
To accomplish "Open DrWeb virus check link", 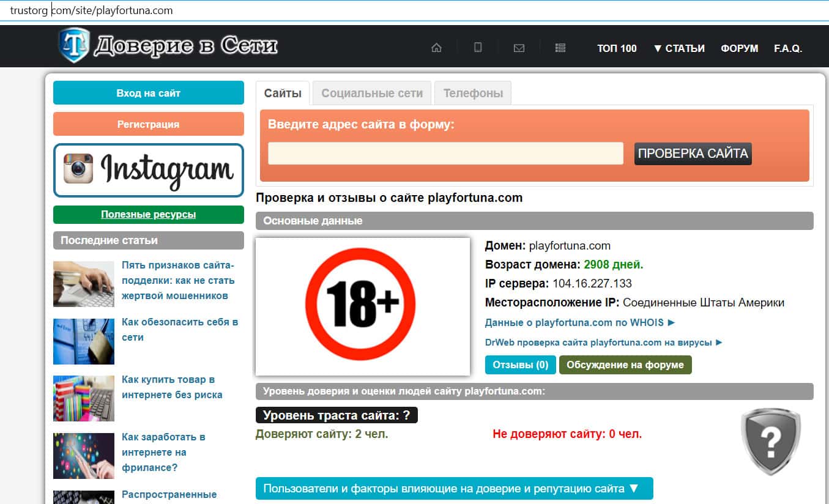I will click(x=604, y=343).
